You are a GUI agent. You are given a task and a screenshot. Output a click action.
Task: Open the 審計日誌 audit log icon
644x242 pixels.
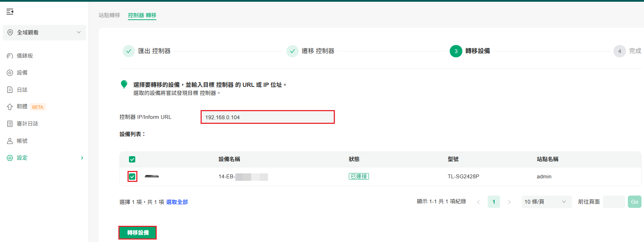point(10,124)
